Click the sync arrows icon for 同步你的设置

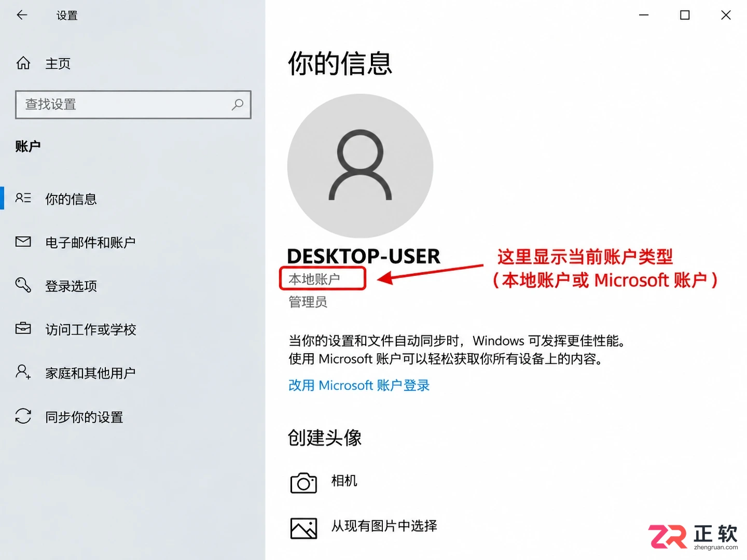[x=23, y=416]
